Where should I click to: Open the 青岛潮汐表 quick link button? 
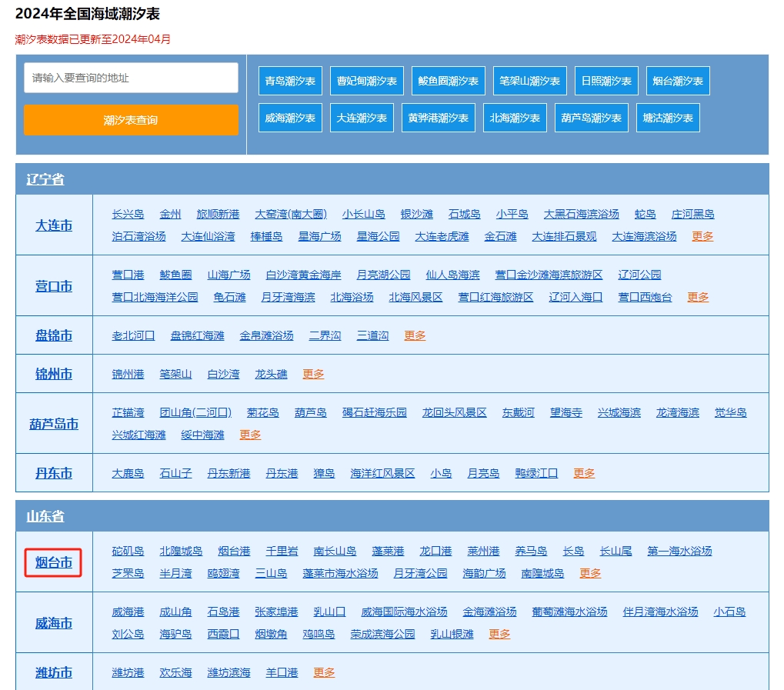(x=290, y=81)
